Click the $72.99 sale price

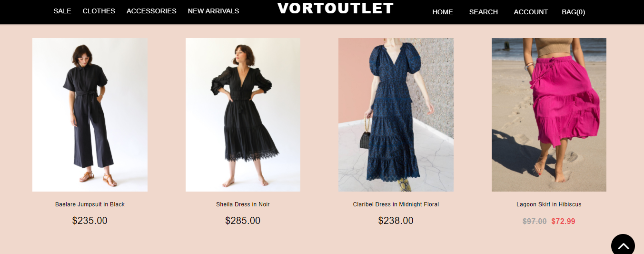(564, 221)
